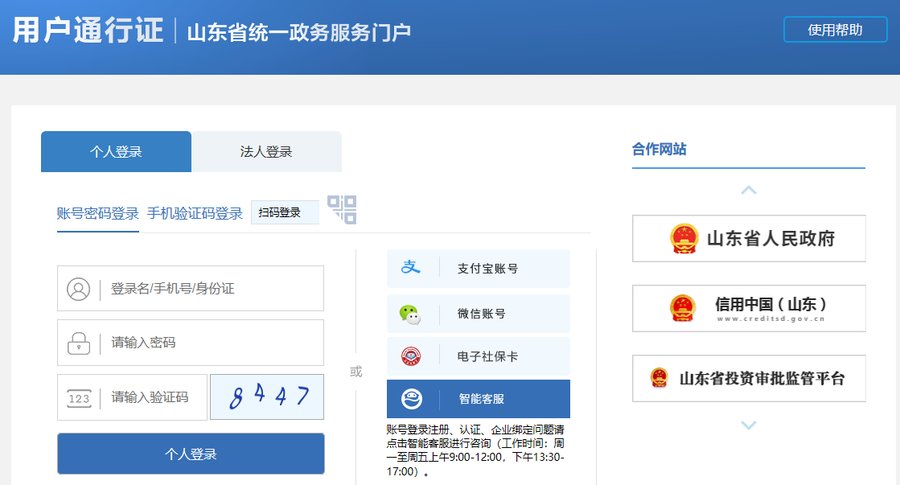Log in with 电子社保卡
Image resolution: width=900 pixels, height=485 pixels.
coord(478,356)
